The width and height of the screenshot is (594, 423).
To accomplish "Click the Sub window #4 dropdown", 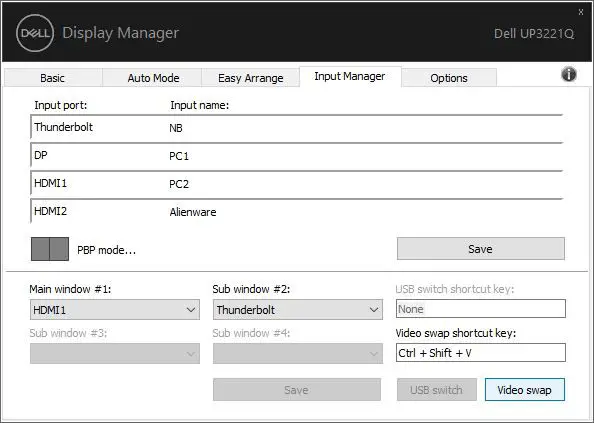I will click(x=298, y=354).
